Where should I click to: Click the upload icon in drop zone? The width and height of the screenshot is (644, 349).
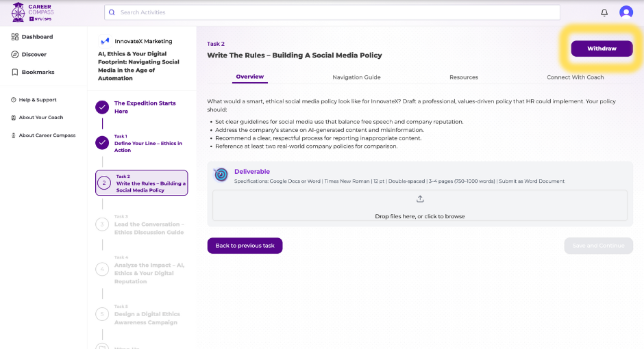point(420,199)
